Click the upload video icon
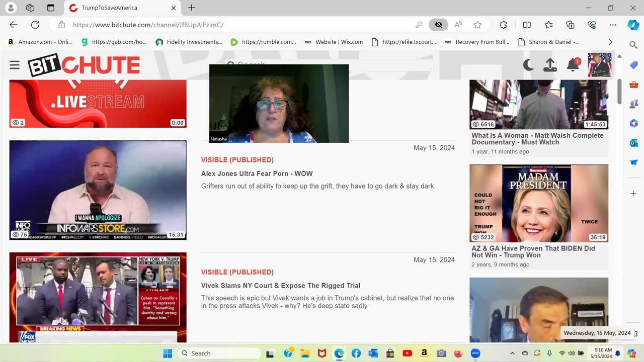Image resolution: width=644 pixels, height=362 pixels. [550, 65]
